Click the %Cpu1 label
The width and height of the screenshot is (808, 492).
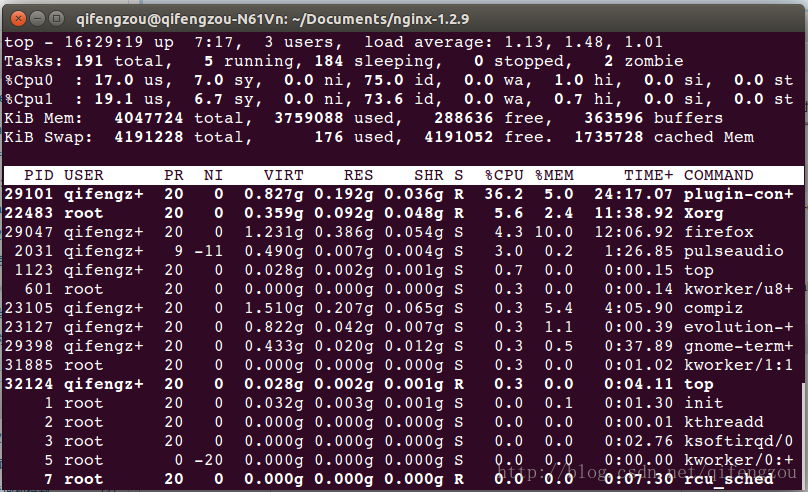29,99
